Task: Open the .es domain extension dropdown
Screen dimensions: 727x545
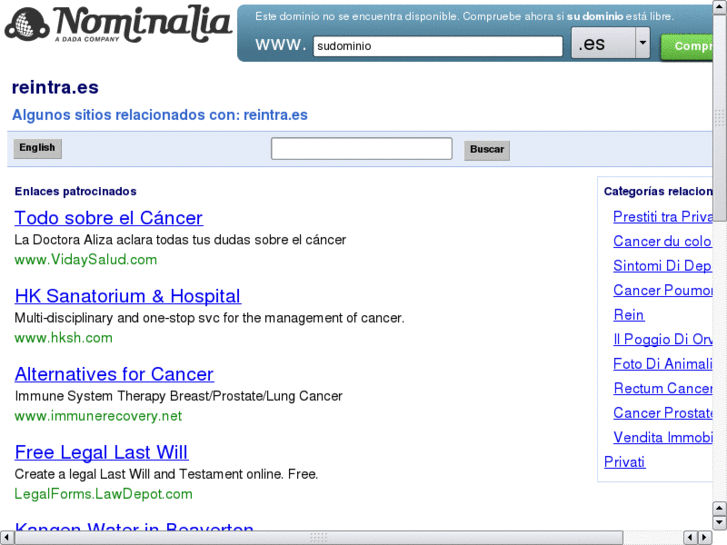Action: click(611, 43)
